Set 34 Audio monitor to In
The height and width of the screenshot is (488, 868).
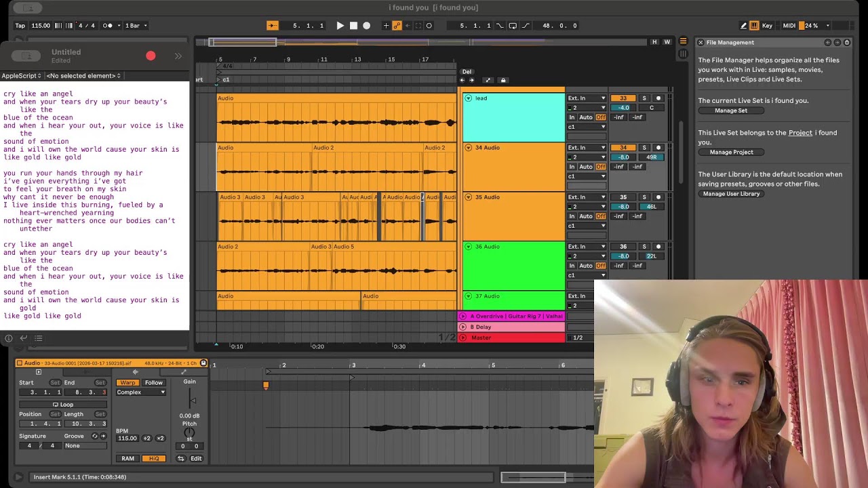572,167
